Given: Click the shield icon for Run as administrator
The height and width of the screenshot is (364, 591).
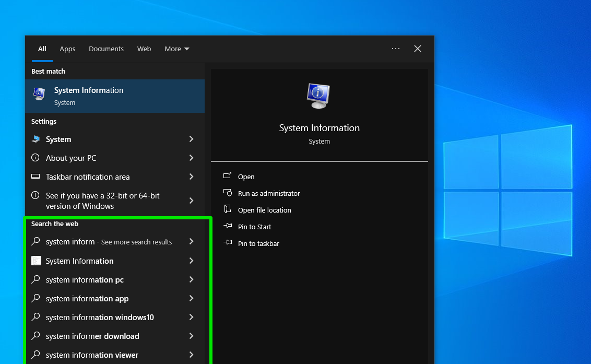Looking at the screenshot, I should click(228, 193).
